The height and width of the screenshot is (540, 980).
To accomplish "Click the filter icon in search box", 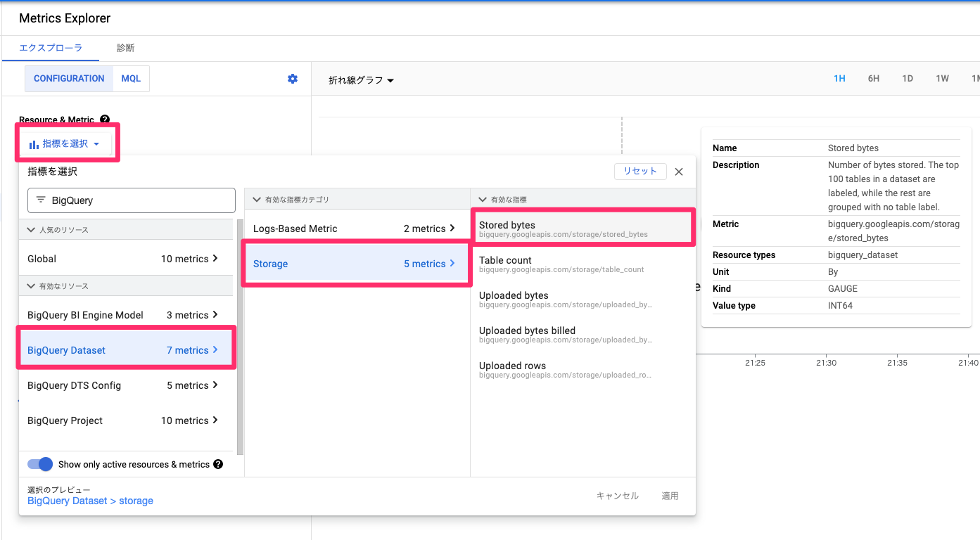I will (x=41, y=200).
